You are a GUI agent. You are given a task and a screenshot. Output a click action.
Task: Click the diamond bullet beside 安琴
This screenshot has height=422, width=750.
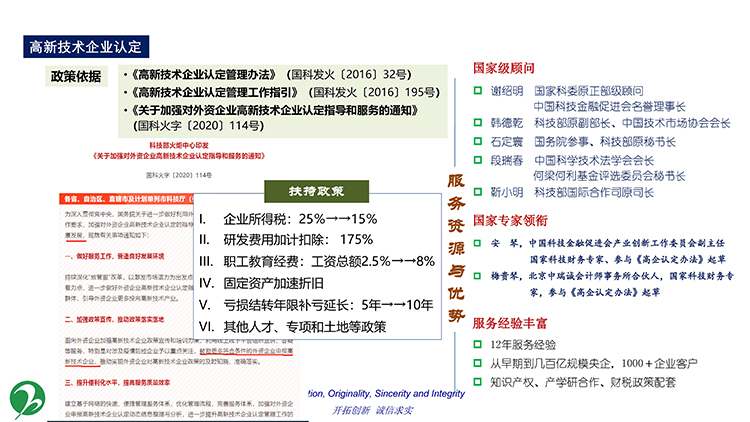coord(478,242)
